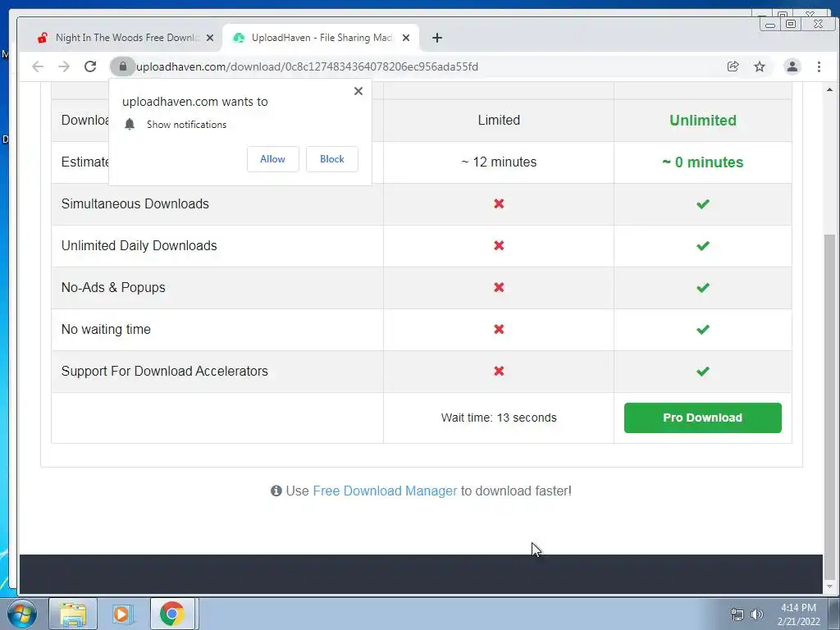This screenshot has height=630, width=840.
Task: Click 'Support For Download Accelerators' row label
Action: click(164, 371)
